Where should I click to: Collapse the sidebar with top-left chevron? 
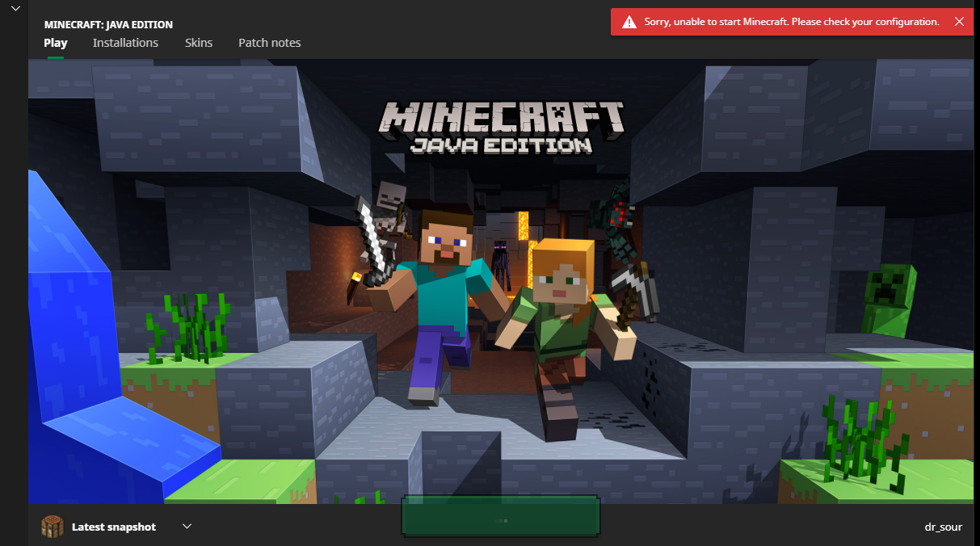tap(15, 8)
